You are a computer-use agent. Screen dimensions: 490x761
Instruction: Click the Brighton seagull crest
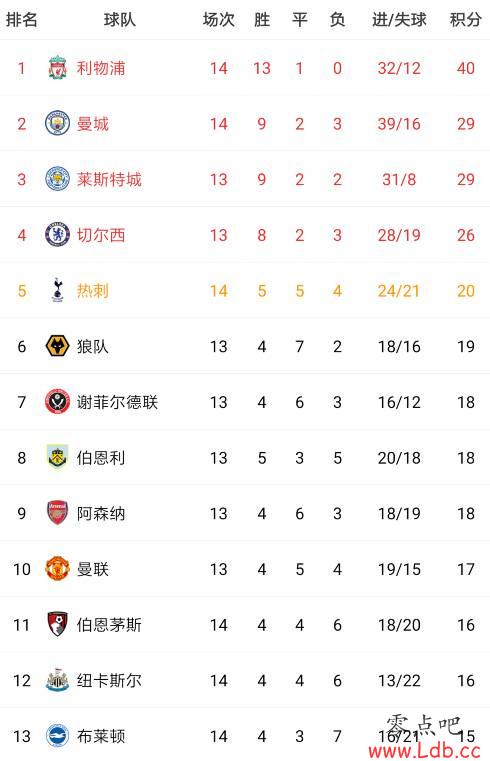(x=57, y=736)
